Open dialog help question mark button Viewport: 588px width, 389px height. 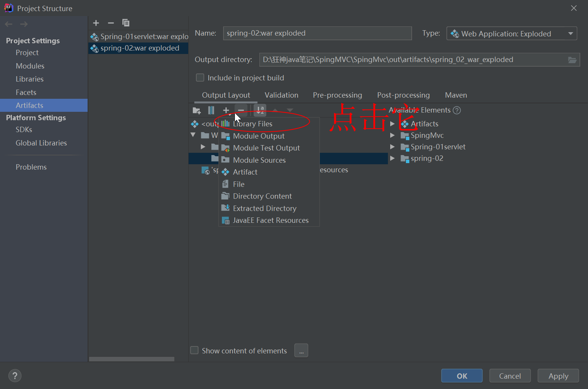(x=15, y=376)
